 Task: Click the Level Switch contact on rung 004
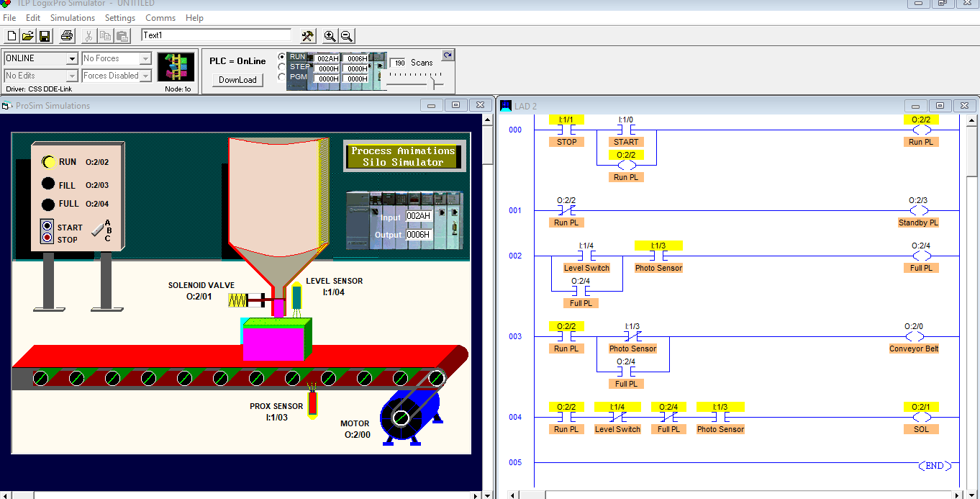click(617, 418)
